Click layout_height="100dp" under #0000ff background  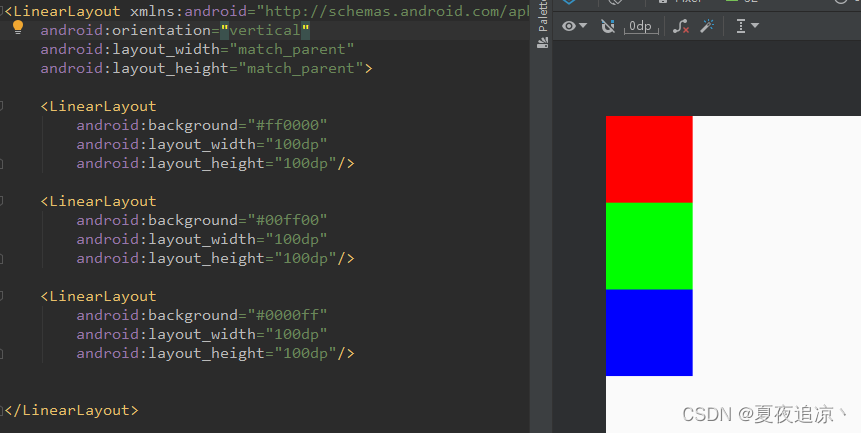(216, 353)
